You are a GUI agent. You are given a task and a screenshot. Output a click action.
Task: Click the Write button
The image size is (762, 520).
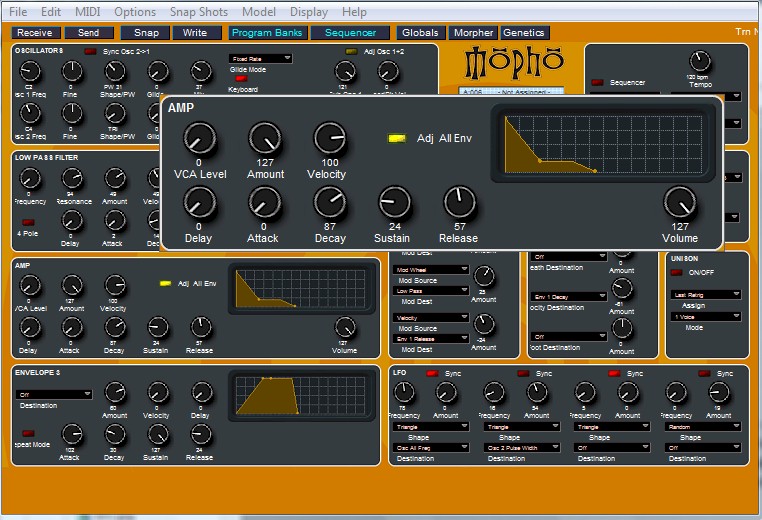pos(195,33)
